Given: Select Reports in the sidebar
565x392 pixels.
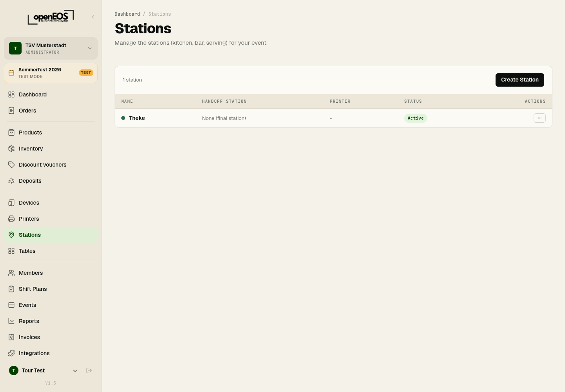Looking at the screenshot, I should click(x=51, y=321).
